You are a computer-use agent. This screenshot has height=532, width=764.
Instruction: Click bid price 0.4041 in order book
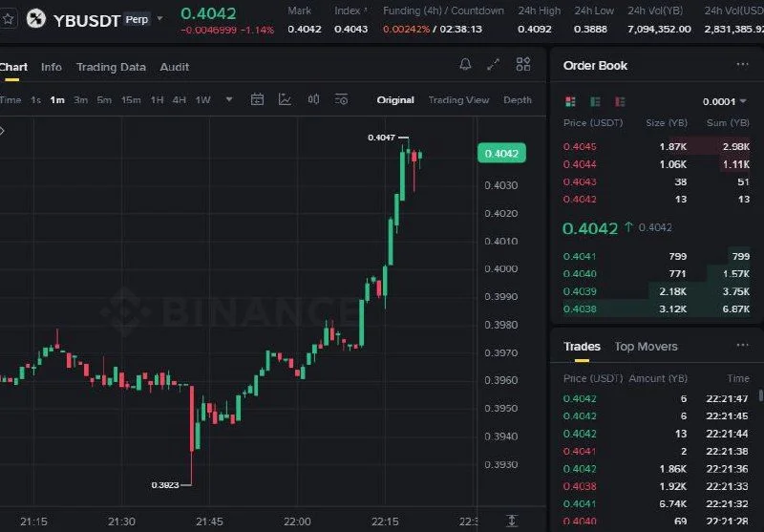(580, 256)
